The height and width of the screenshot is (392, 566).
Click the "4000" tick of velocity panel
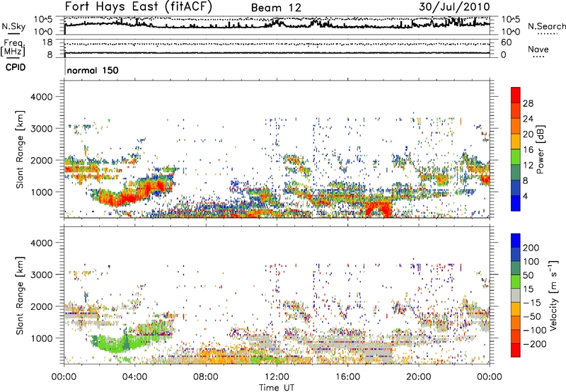41,243
